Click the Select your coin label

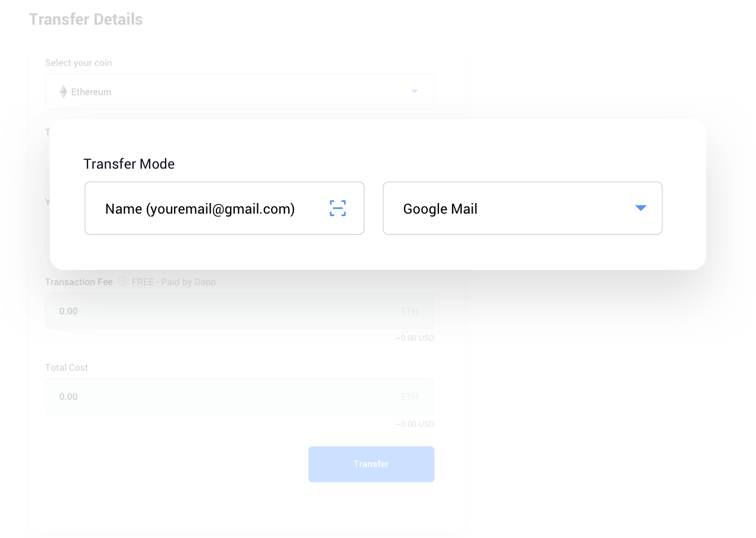(79, 63)
